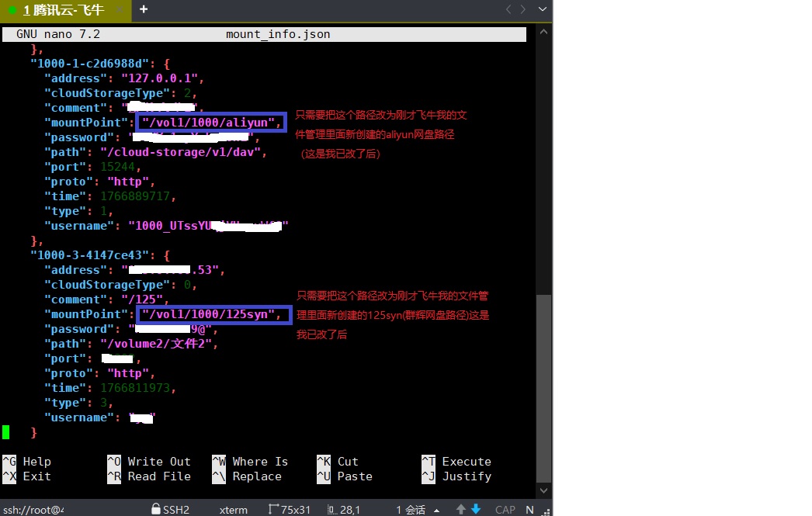Click the scrollbar up arrow
The width and height of the screenshot is (812, 516).
click(543, 32)
